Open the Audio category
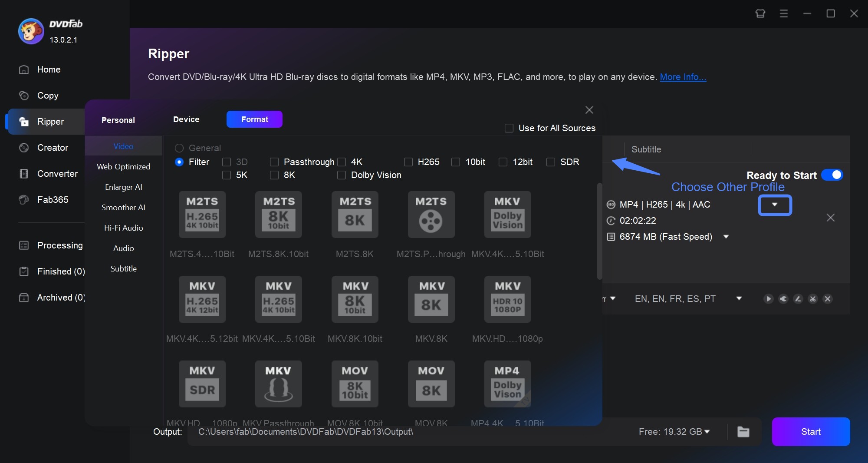Image resolution: width=868 pixels, height=463 pixels. point(124,248)
